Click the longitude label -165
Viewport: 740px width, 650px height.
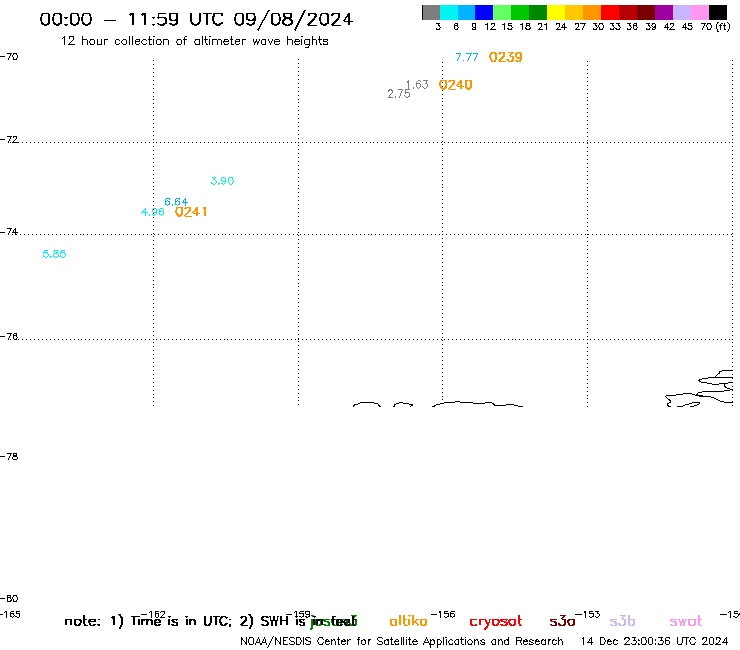[10, 615]
